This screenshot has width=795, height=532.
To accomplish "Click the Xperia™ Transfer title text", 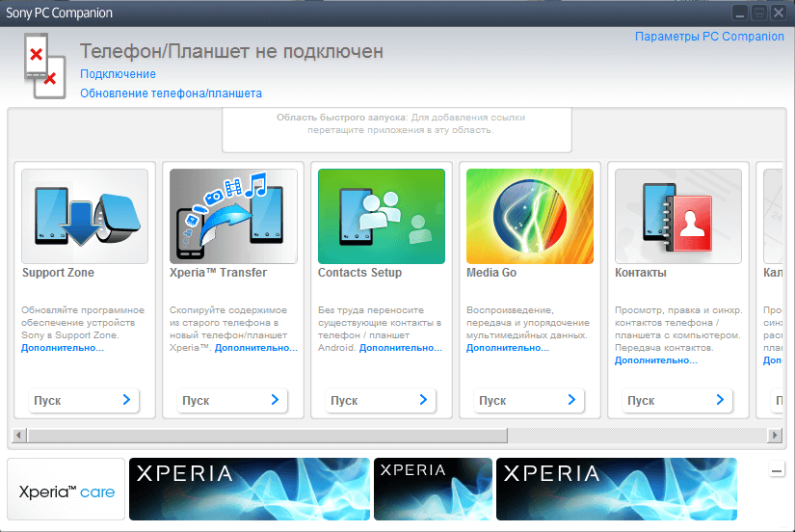I will click(218, 273).
